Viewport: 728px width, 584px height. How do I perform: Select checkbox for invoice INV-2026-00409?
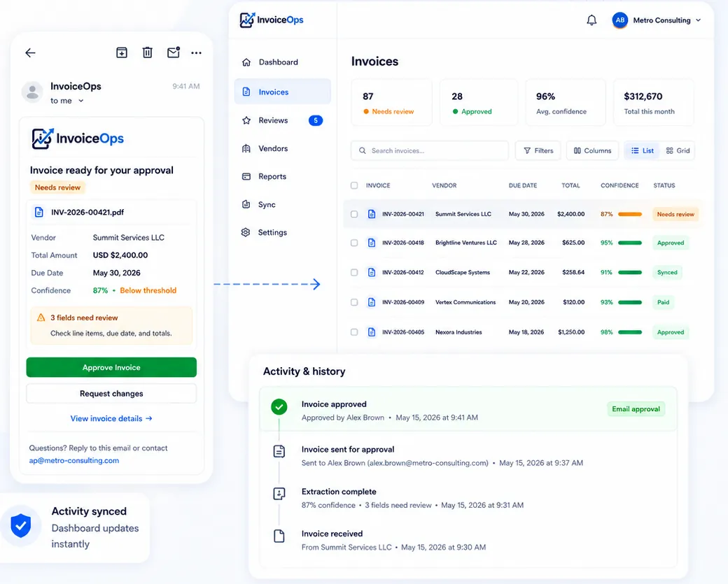point(354,302)
